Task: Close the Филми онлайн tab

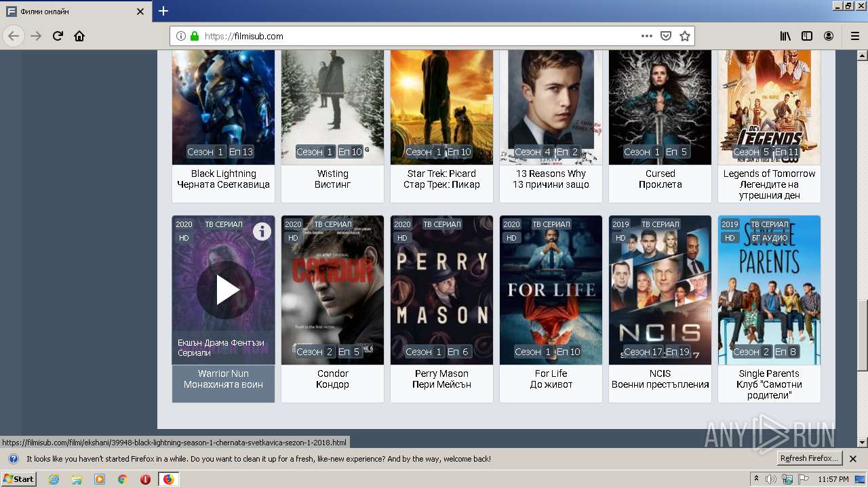Action: pos(140,12)
